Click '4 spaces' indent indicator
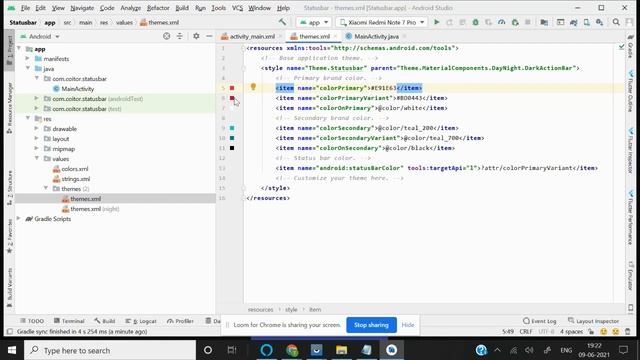This screenshot has height=360, width=640. (x=571, y=331)
